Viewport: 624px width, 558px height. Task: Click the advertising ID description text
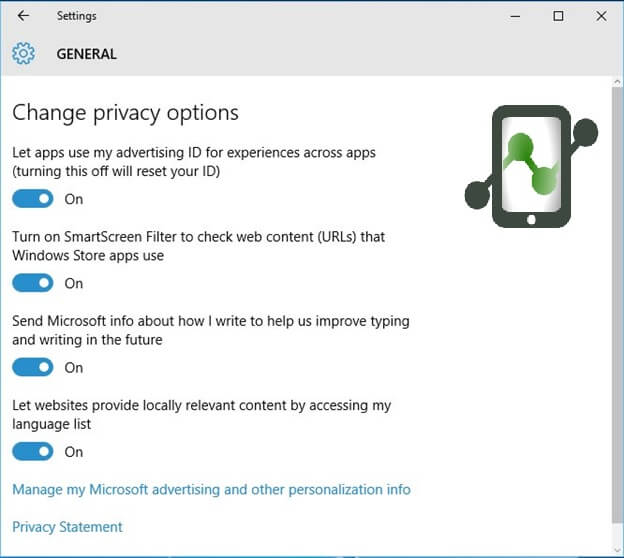[194, 162]
